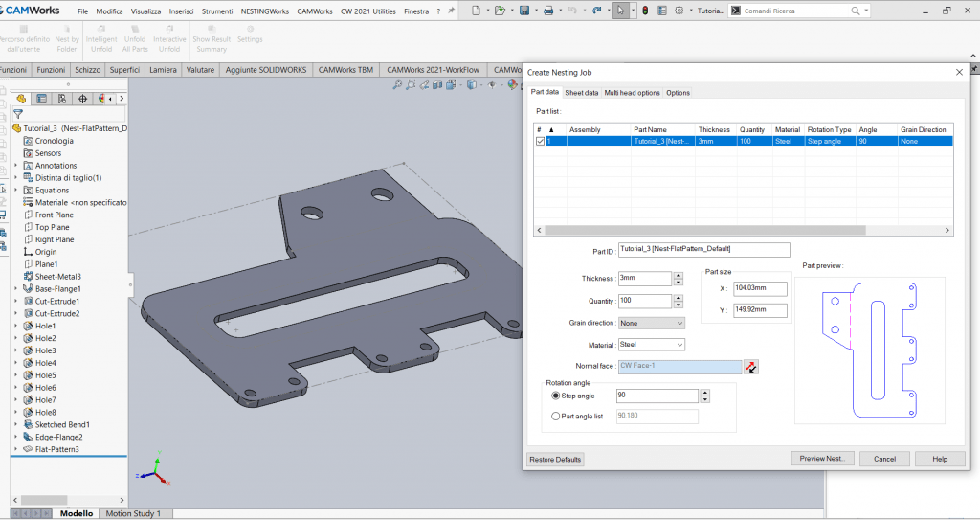Click the Print icon

point(548,11)
